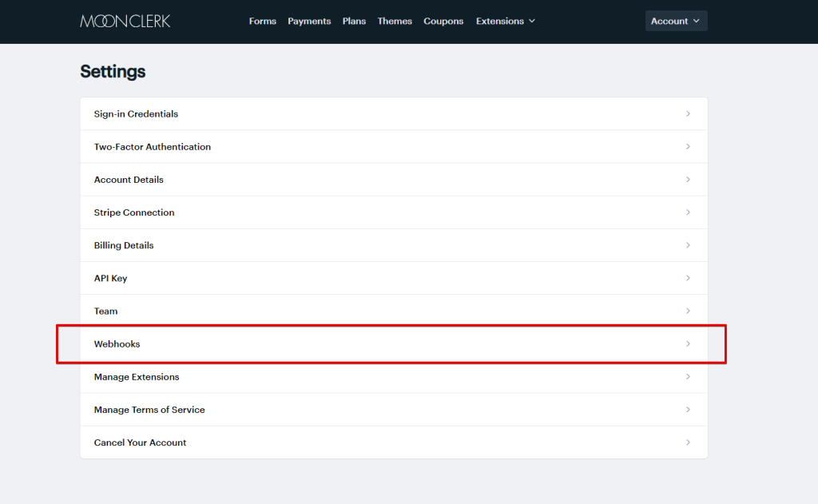818x504 pixels.
Task: Open the Forms menu item
Action: 262,22
